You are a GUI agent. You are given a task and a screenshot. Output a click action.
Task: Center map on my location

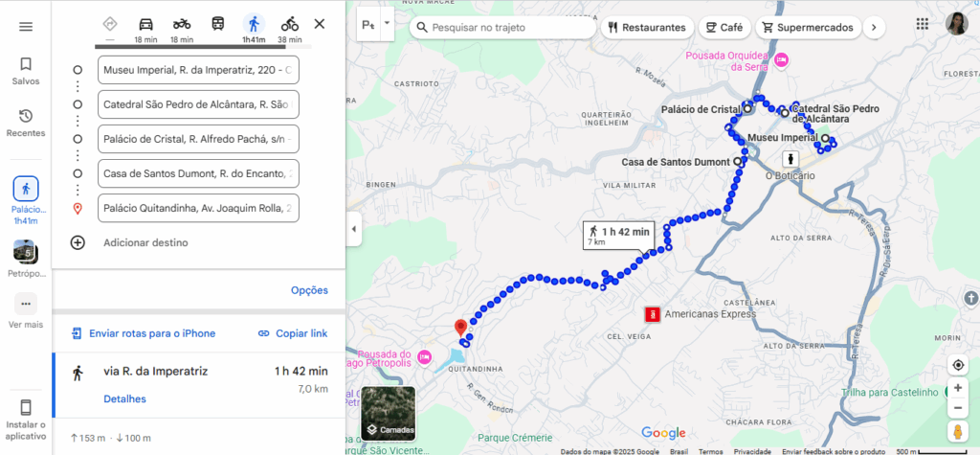pos(957,365)
